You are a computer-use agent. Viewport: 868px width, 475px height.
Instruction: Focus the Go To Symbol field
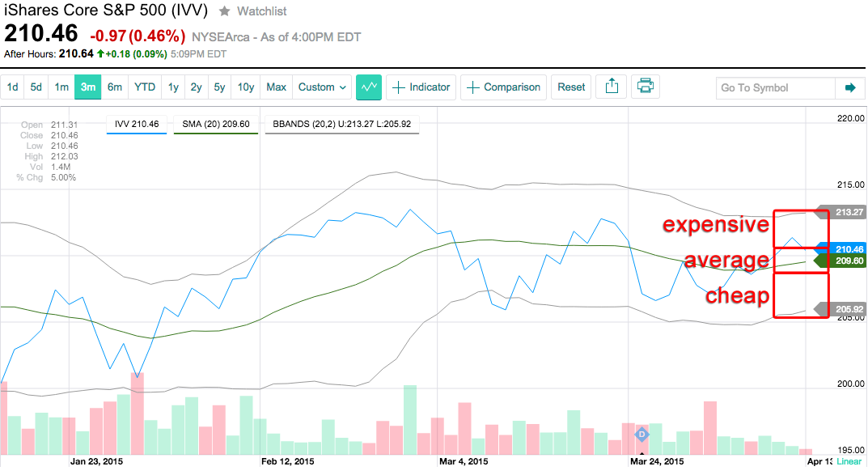click(775, 87)
